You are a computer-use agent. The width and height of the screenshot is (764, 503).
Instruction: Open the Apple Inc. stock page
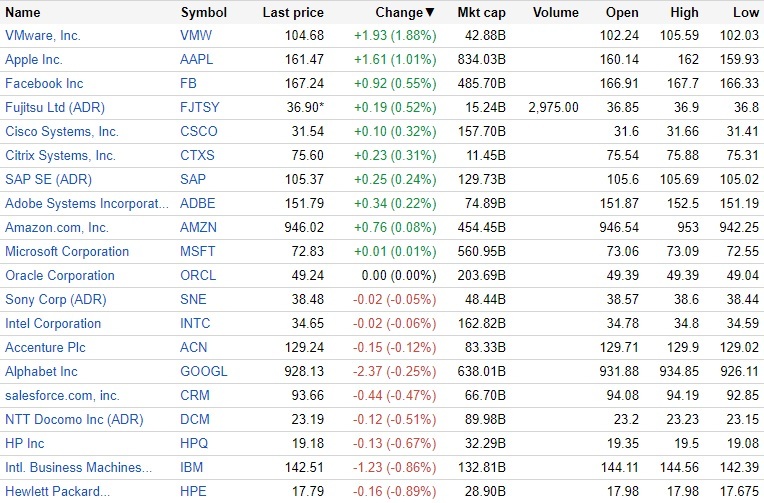[x=33, y=60]
